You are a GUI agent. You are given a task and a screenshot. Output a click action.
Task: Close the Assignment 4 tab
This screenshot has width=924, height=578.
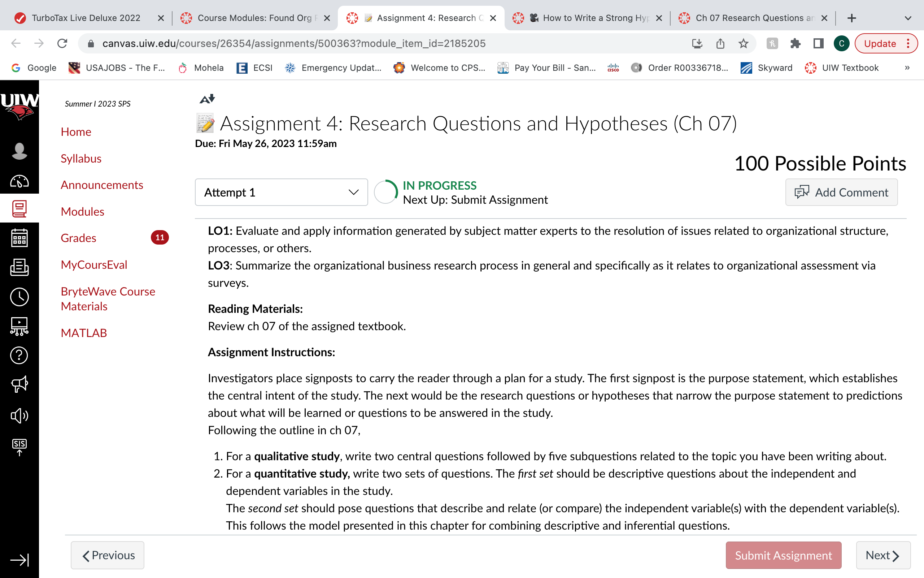tap(493, 18)
